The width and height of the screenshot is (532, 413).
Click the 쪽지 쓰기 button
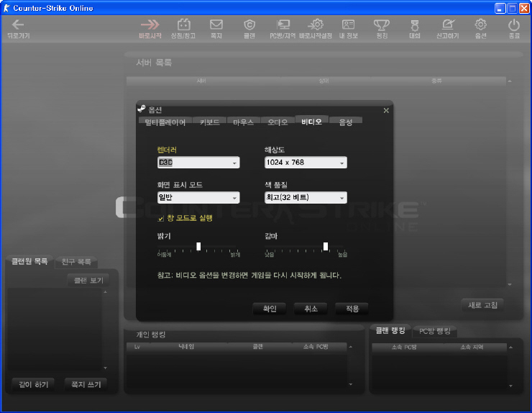tap(86, 384)
